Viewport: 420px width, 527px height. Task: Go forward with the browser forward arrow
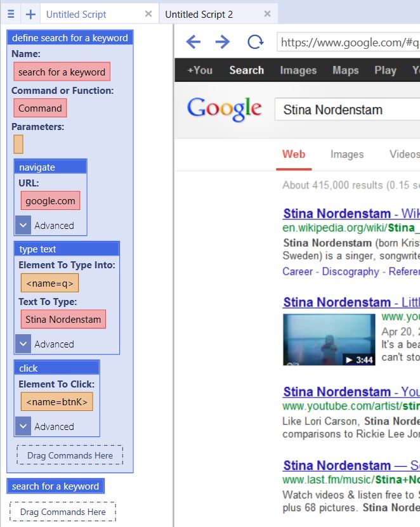[222, 42]
